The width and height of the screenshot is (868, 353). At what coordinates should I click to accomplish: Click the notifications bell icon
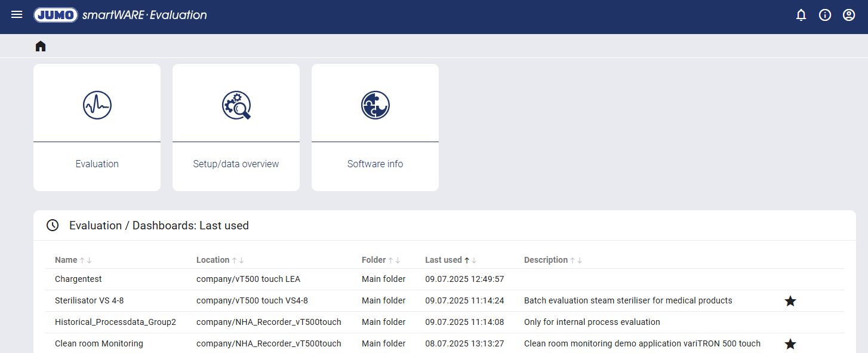pyautogui.click(x=801, y=16)
